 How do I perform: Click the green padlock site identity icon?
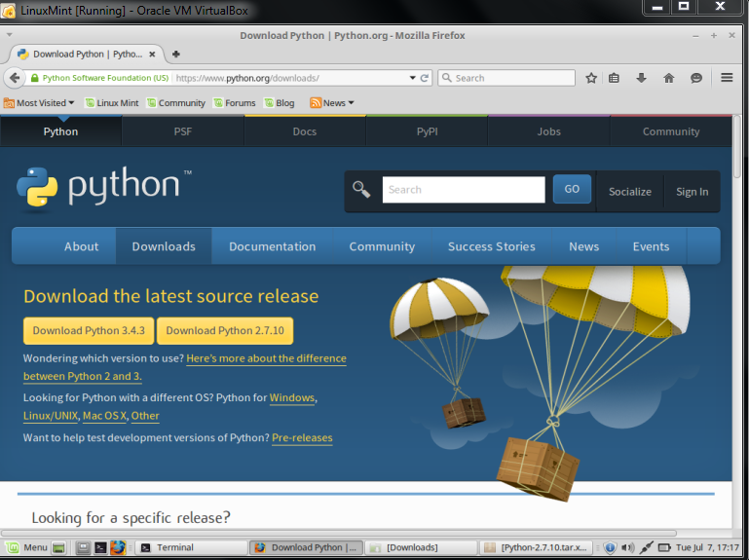(34, 78)
